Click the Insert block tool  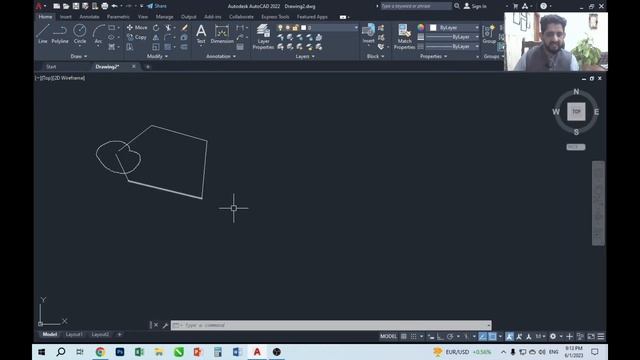point(368,33)
